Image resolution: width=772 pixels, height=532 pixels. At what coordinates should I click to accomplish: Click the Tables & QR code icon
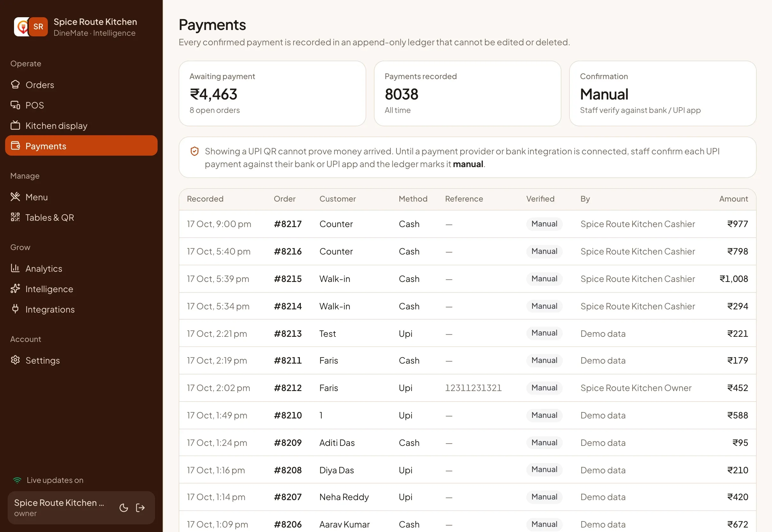pyautogui.click(x=15, y=217)
